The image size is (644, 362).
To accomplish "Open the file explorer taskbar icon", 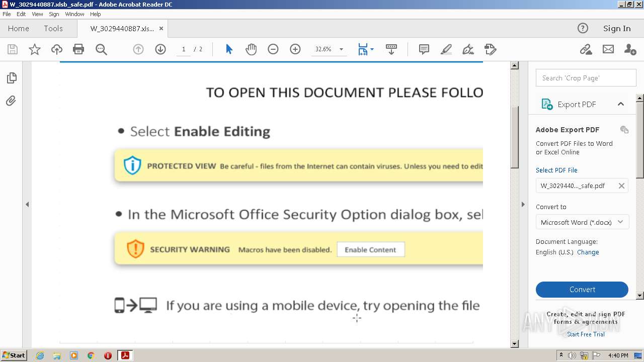I will [57, 355].
